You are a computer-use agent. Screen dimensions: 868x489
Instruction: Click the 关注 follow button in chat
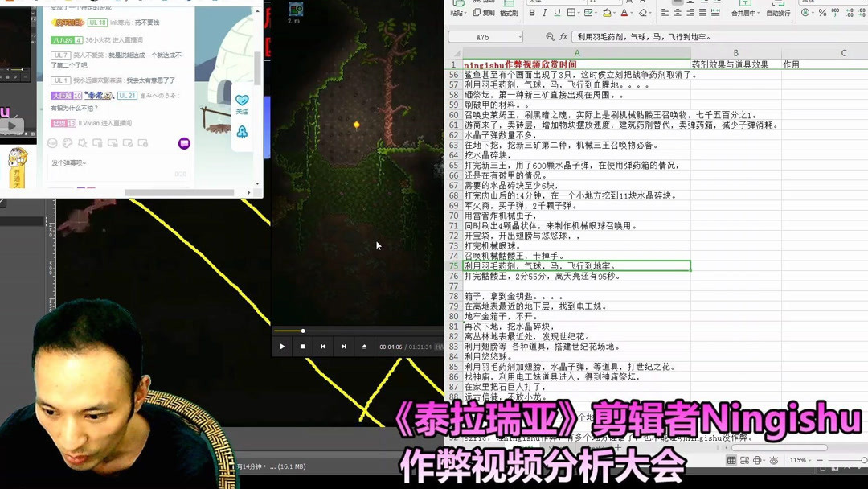(x=243, y=113)
